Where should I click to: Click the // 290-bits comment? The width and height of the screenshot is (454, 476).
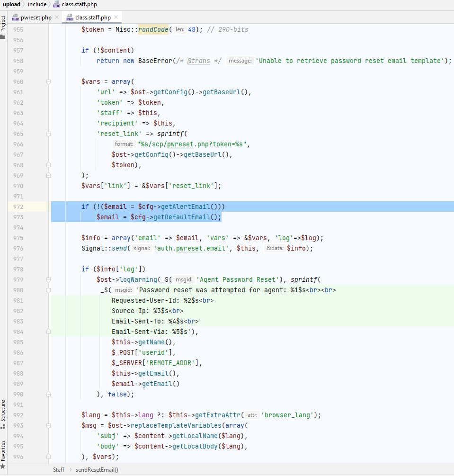tap(228, 29)
